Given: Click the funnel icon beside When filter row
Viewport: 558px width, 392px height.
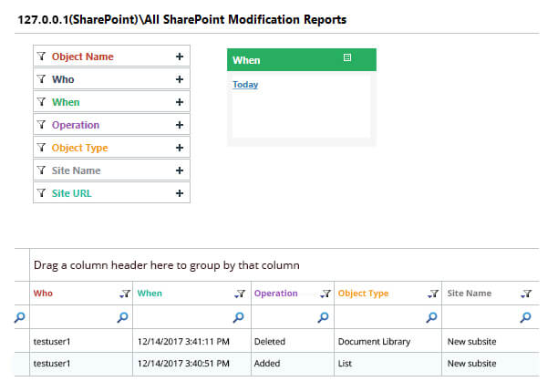Looking at the screenshot, I should pyautogui.click(x=41, y=102).
